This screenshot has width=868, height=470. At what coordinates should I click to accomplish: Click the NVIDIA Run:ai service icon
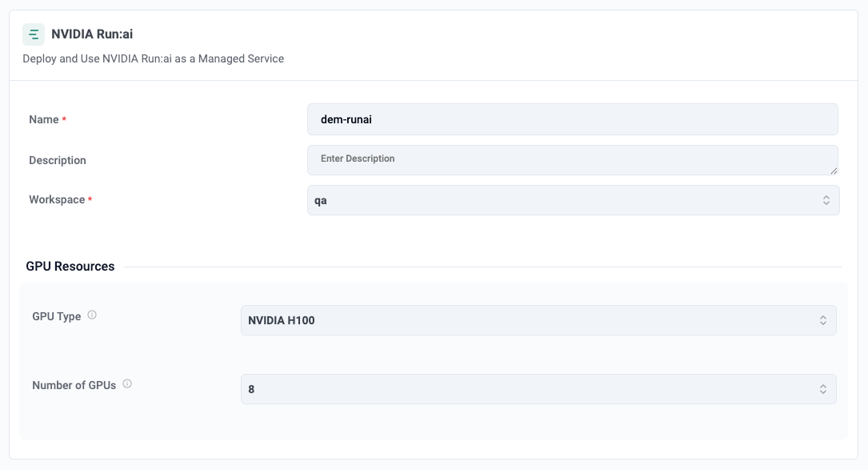(x=34, y=34)
